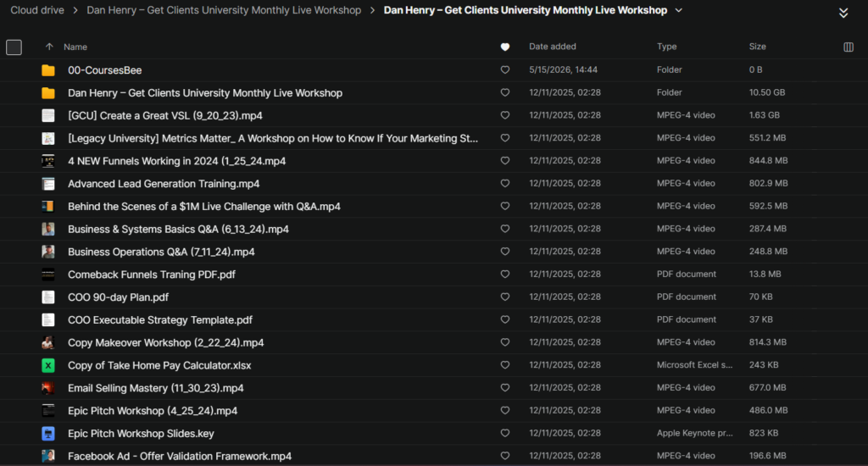The height and width of the screenshot is (466, 868).
Task: Click the icon of Advanced Lead Generation Training
Action: pos(48,184)
